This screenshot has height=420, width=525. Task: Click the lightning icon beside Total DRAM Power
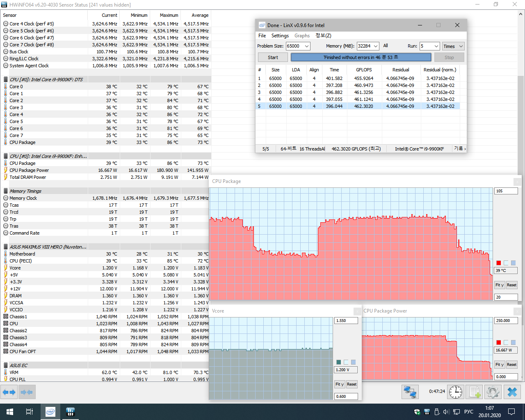(6, 177)
